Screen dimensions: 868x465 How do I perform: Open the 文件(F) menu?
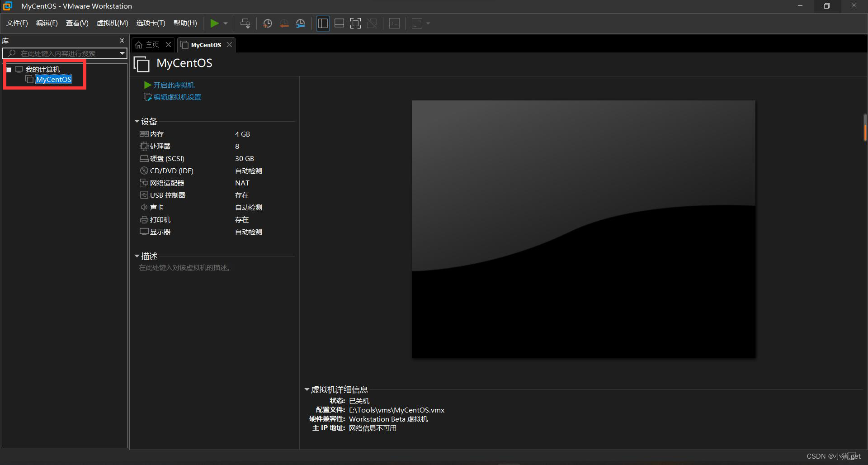[x=17, y=23]
